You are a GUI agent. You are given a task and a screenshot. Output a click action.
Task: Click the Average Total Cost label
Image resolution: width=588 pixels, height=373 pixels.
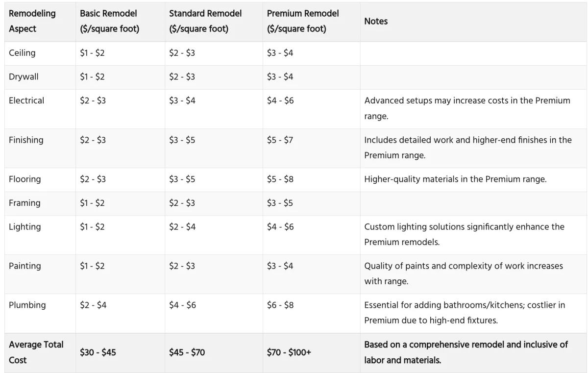coord(36,352)
